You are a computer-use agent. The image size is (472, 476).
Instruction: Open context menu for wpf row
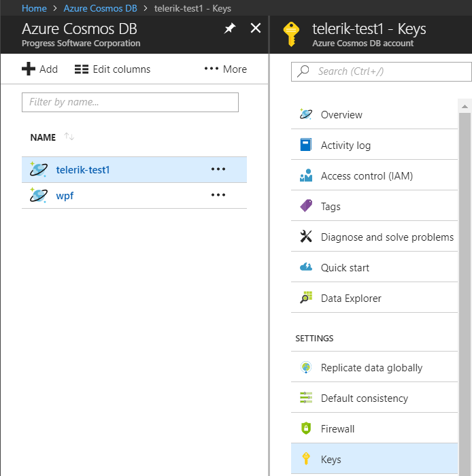(x=218, y=195)
